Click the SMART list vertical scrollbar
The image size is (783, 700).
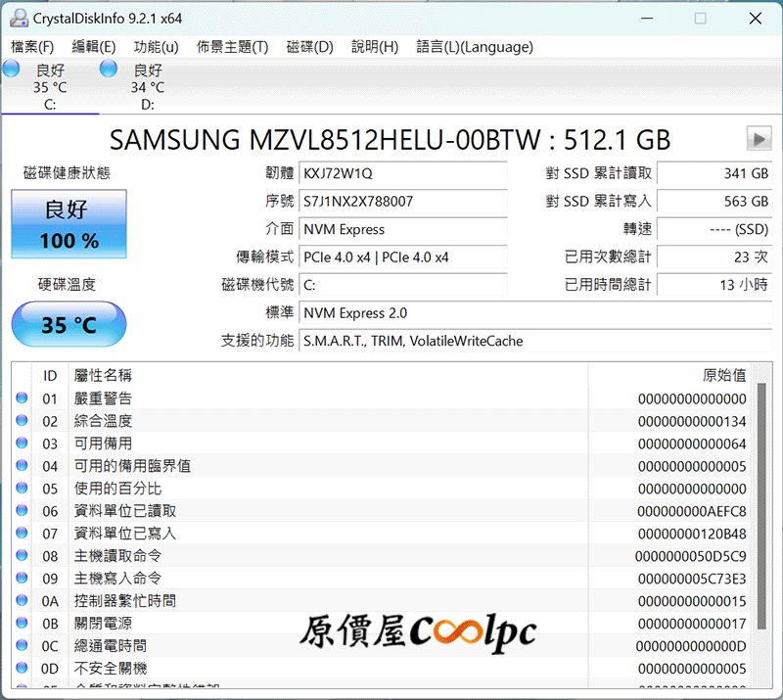(761, 505)
